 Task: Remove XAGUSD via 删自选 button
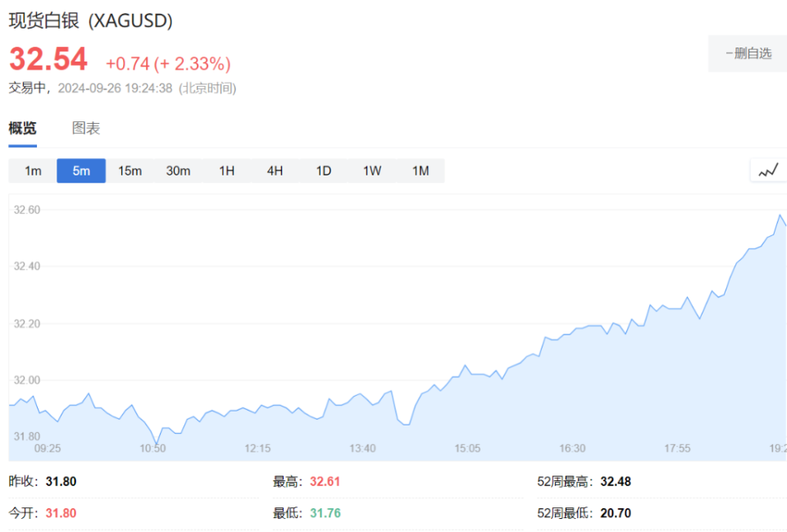(x=748, y=53)
